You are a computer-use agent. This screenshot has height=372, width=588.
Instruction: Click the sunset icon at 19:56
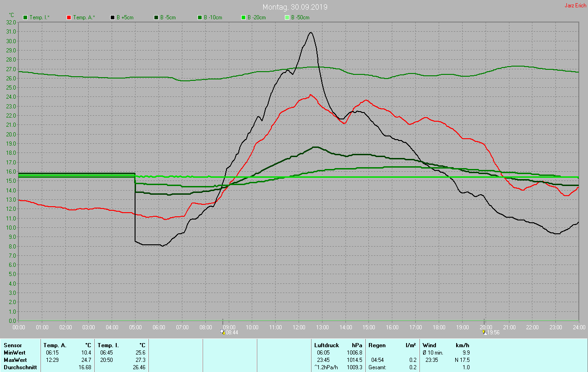[x=484, y=332]
